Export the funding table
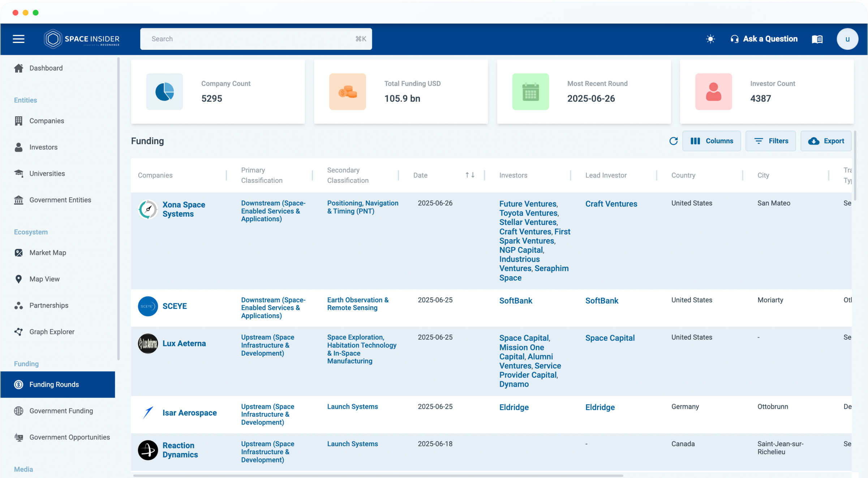The width and height of the screenshot is (868, 478). (x=826, y=141)
